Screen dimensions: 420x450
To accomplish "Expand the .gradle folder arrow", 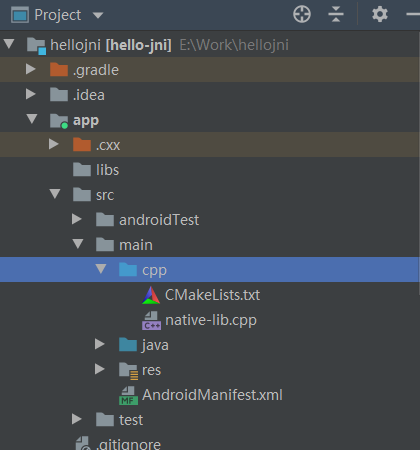I will click(31, 69).
